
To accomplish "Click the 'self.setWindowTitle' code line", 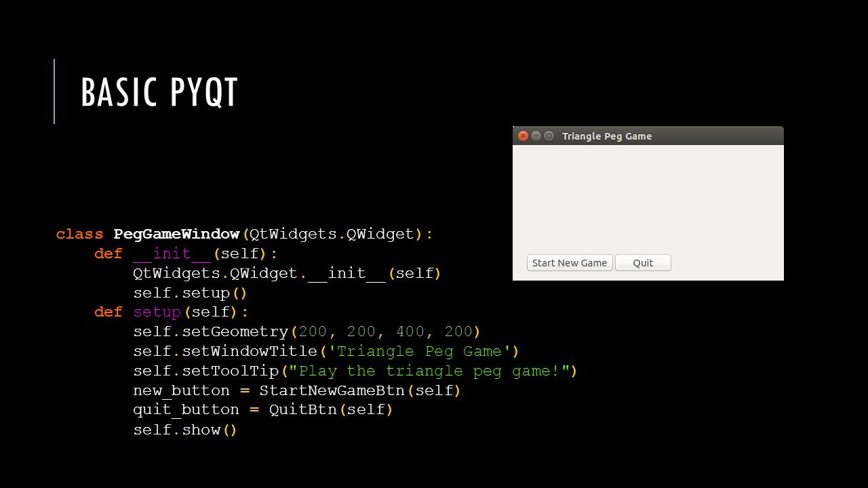I will click(x=325, y=352).
